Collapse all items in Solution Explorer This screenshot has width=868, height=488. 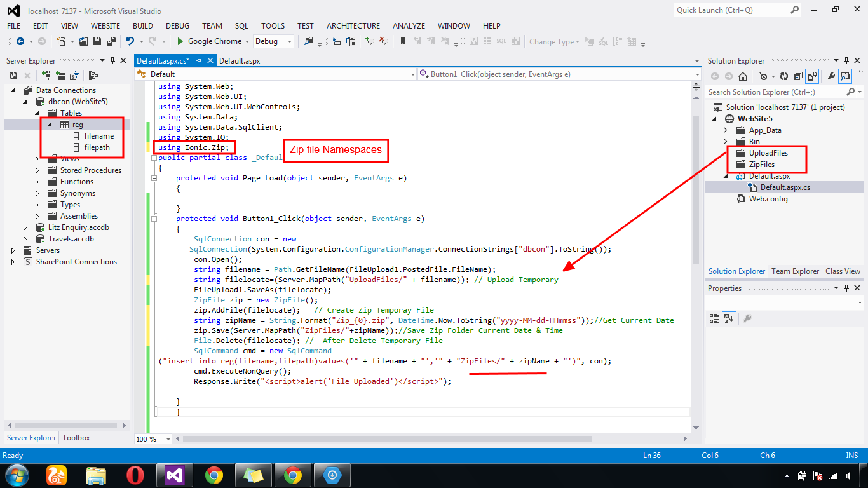pyautogui.click(x=798, y=76)
